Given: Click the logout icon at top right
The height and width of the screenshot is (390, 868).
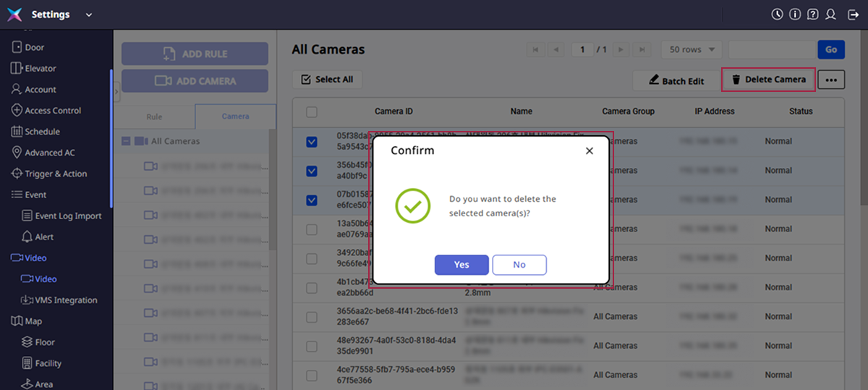Looking at the screenshot, I should [x=851, y=14].
